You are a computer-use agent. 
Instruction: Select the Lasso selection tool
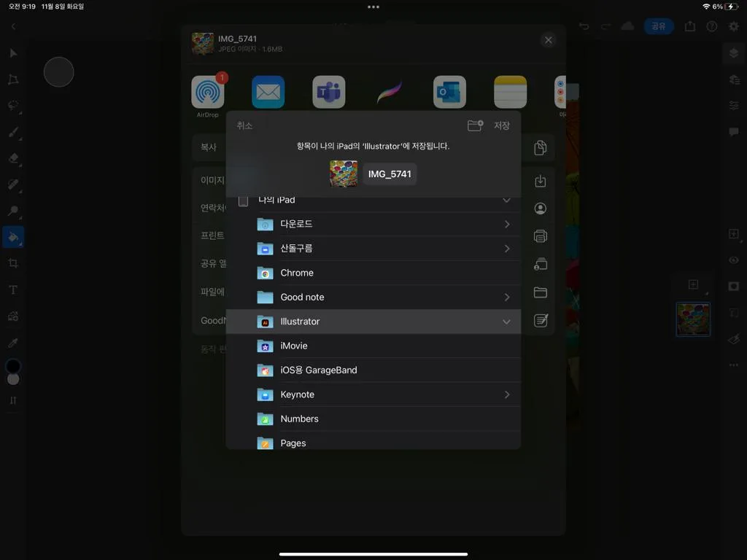13,105
